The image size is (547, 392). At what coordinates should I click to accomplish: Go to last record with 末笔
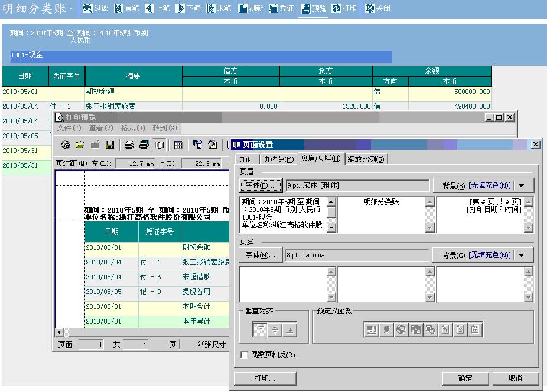[x=219, y=9]
